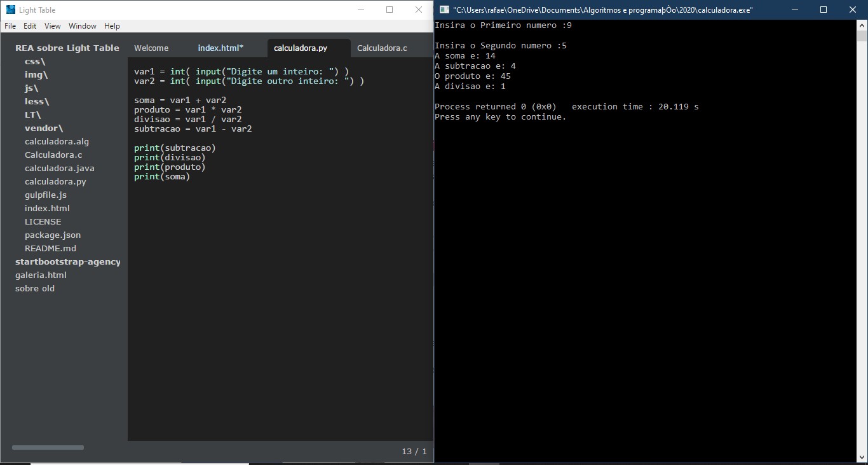Click the workspace sidebar horizontal scrollbar
Image resolution: width=868 pixels, height=465 pixels.
48,448
